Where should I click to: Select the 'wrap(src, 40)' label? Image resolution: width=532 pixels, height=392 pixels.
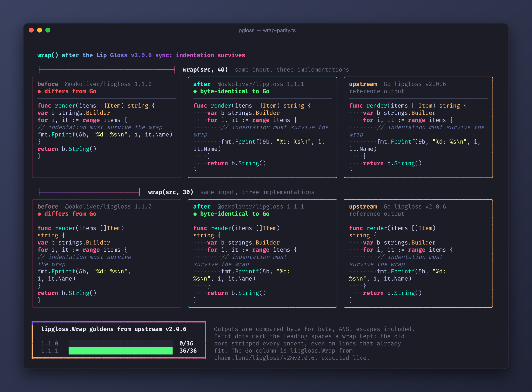[x=205, y=70]
